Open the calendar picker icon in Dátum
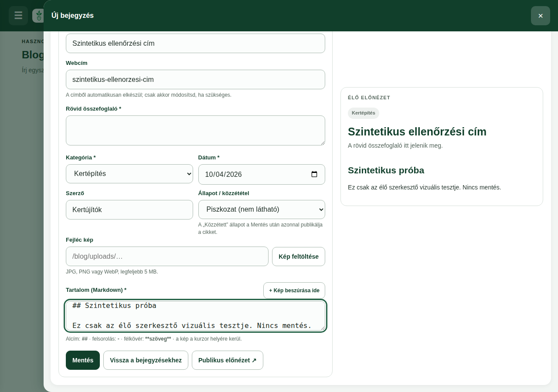 (314, 174)
